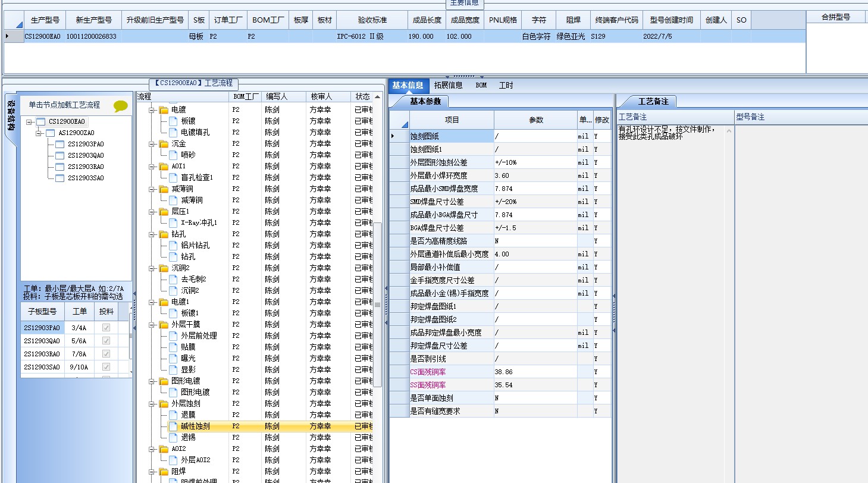Click the document icon next to 贴膜
868x483 pixels.
click(173, 347)
